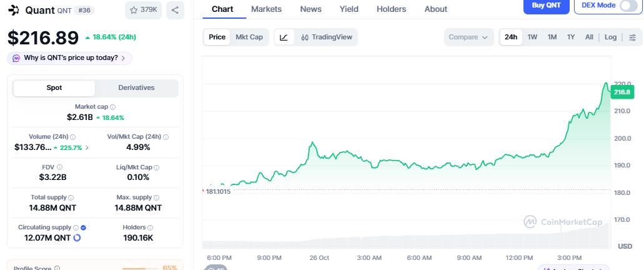Open the Holders tab
The width and height of the screenshot is (644, 270).
pyautogui.click(x=392, y=9)
